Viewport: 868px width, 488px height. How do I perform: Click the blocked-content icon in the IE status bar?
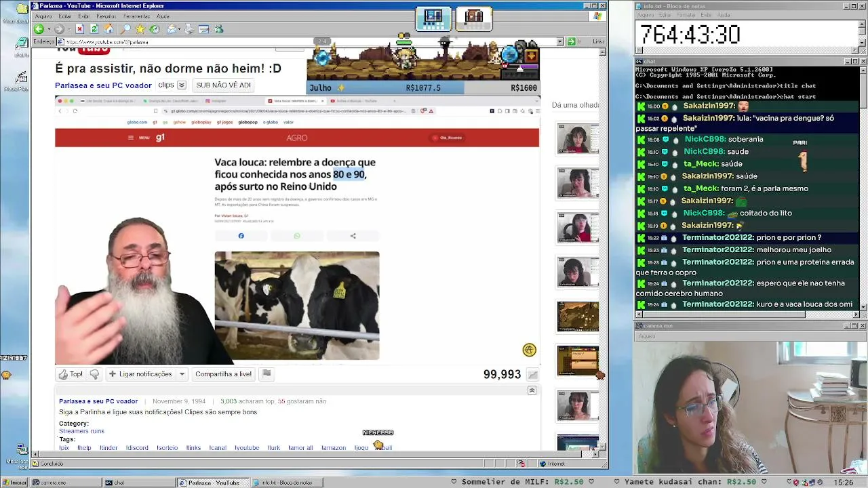(521, 464)
